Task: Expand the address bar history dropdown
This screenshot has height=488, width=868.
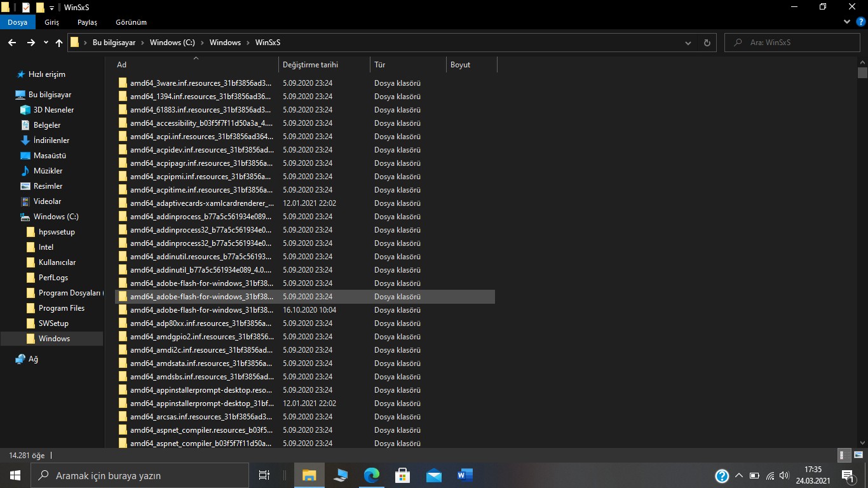Action: click(688, 43)
